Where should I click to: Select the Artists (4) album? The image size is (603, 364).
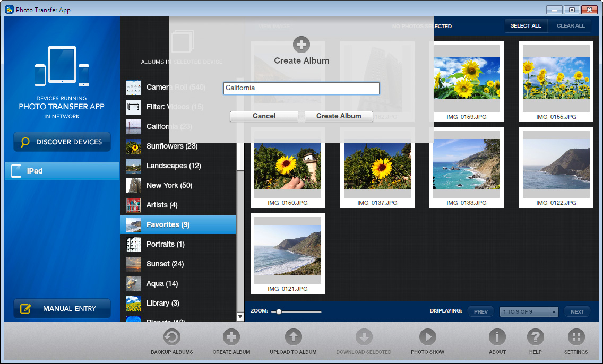178,205
